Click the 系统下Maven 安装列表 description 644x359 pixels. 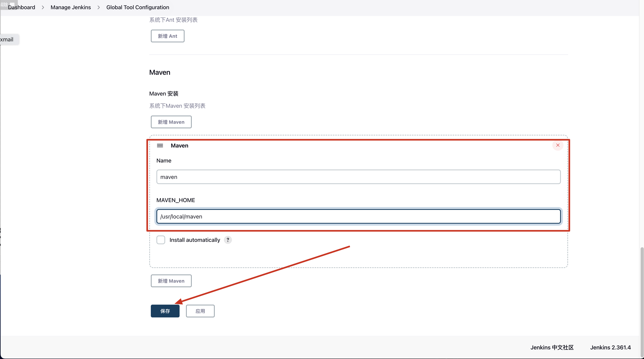pos(177,106)
